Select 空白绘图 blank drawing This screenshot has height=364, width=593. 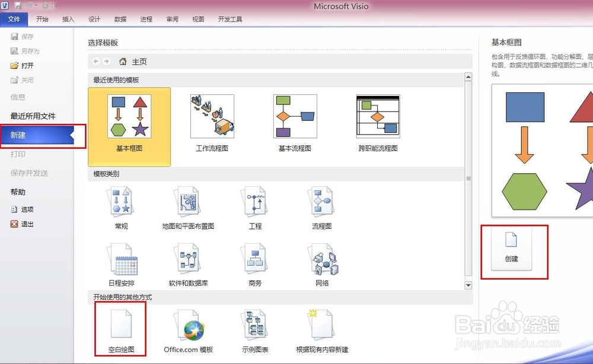click(121, 331)
